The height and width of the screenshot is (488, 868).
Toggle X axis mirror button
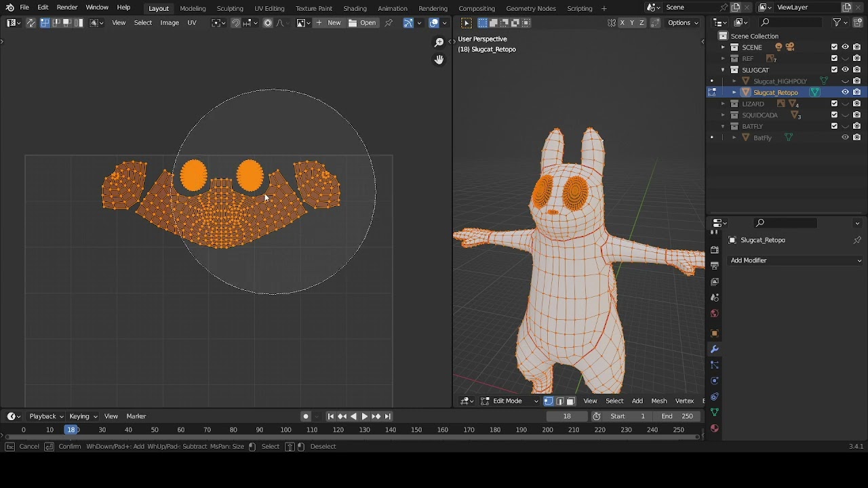pos(622,22)
